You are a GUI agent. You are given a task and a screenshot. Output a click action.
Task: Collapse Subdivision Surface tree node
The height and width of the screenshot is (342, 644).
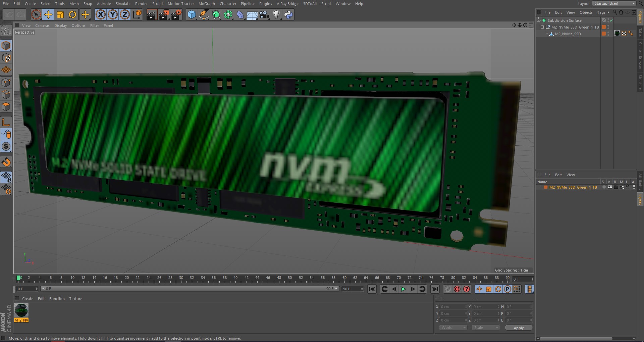click(539, 20)
